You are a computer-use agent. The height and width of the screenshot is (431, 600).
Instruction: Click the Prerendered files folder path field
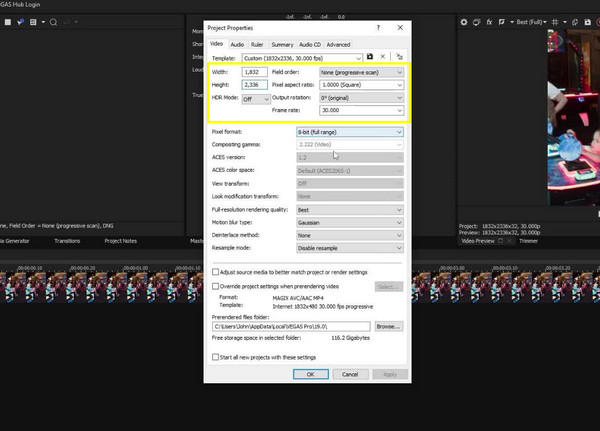point(291,326)
